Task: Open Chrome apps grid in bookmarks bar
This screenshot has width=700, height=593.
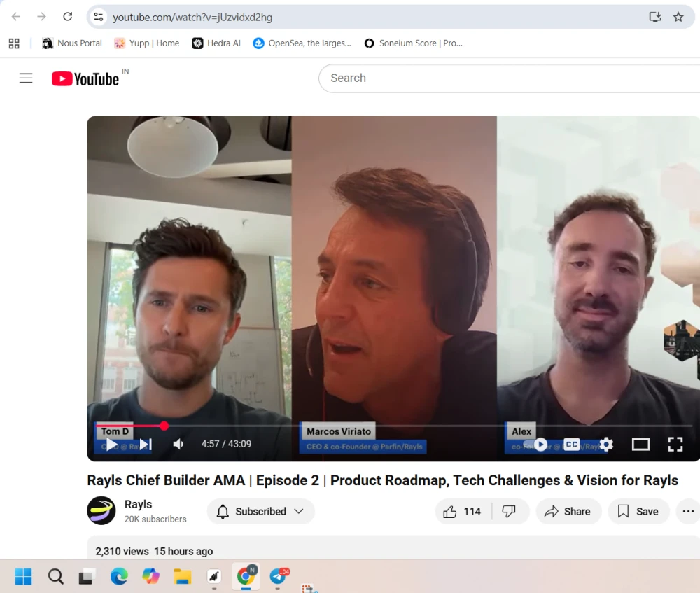Action: pyautogui.click(x=14, y=43)
